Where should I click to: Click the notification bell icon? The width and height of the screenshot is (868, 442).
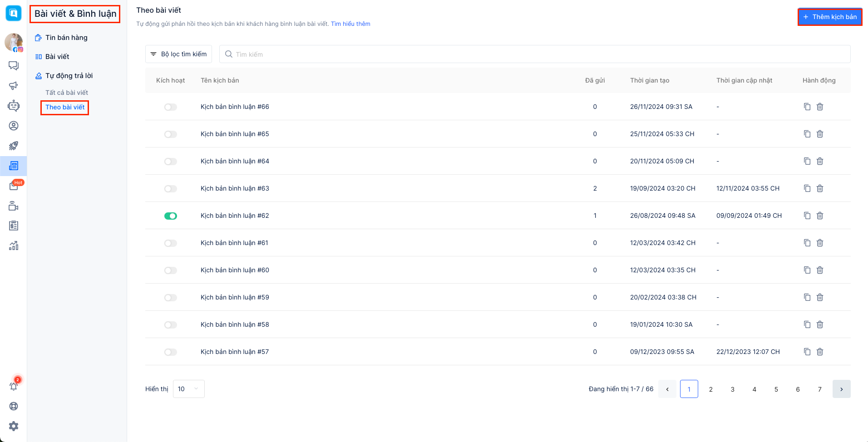[14, 386]
